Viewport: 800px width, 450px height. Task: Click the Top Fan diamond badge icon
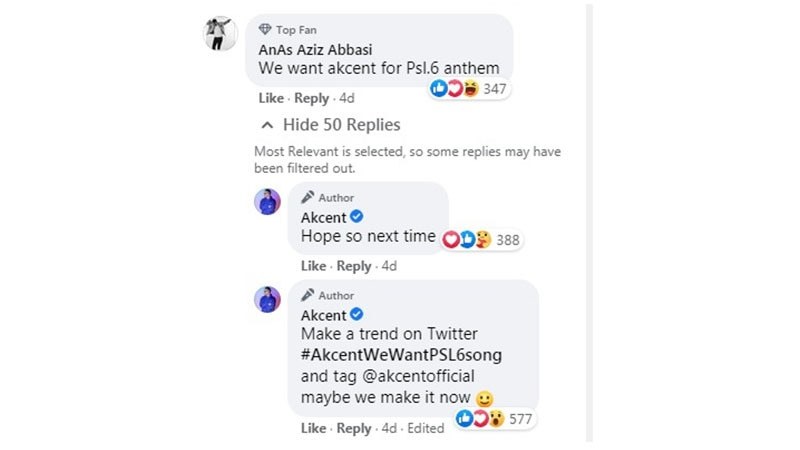(x=265, y=30)
